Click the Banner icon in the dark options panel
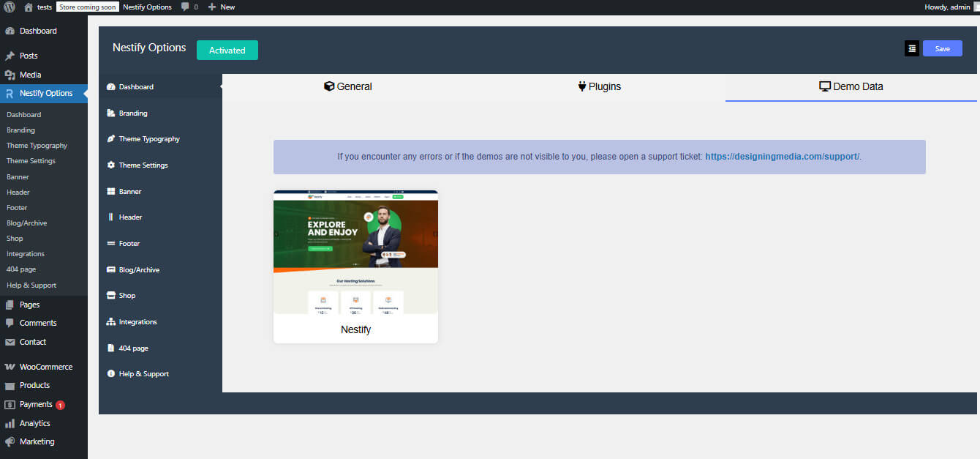 pyautogui.click(x=111, y=192)
